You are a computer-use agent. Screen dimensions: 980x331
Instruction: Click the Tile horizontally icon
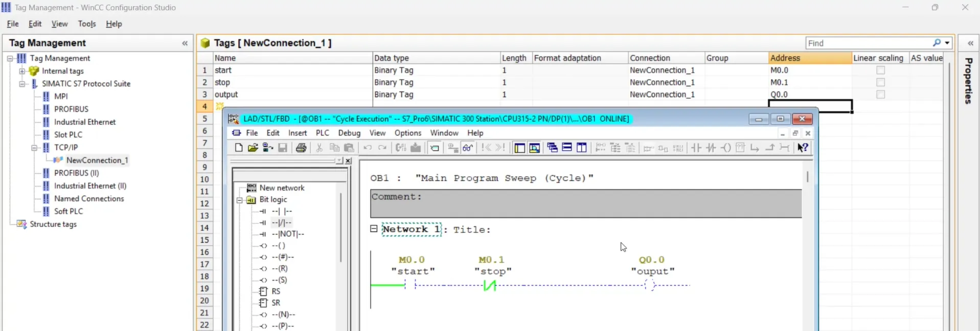click(x=567, y=148)
